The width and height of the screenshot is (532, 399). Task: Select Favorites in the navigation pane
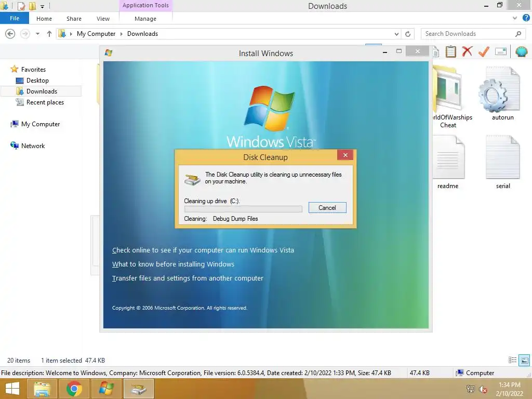click(33, 69)
